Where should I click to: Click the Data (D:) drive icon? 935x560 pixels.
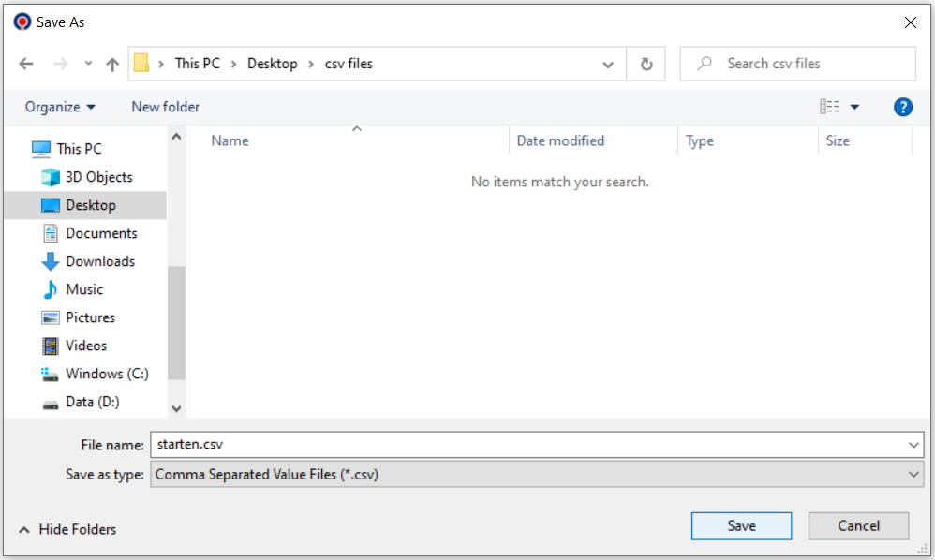tap(51, 405)
